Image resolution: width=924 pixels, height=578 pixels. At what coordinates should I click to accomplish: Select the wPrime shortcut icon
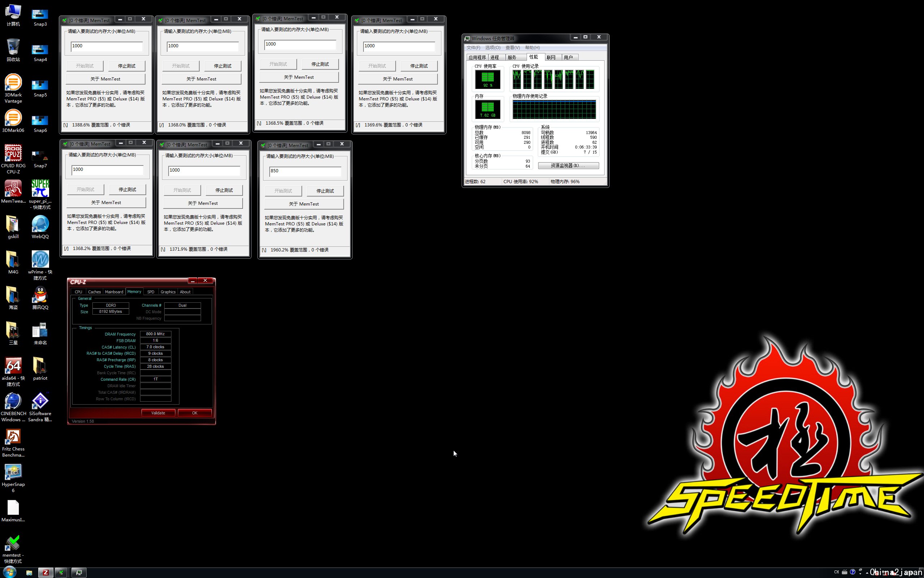pyautogui.click(x=40, y=265)
